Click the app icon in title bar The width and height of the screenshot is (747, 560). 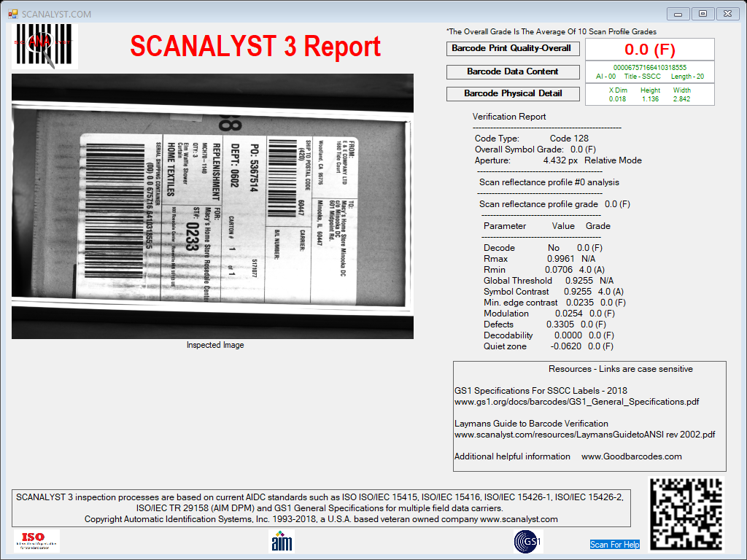point(13,15)
